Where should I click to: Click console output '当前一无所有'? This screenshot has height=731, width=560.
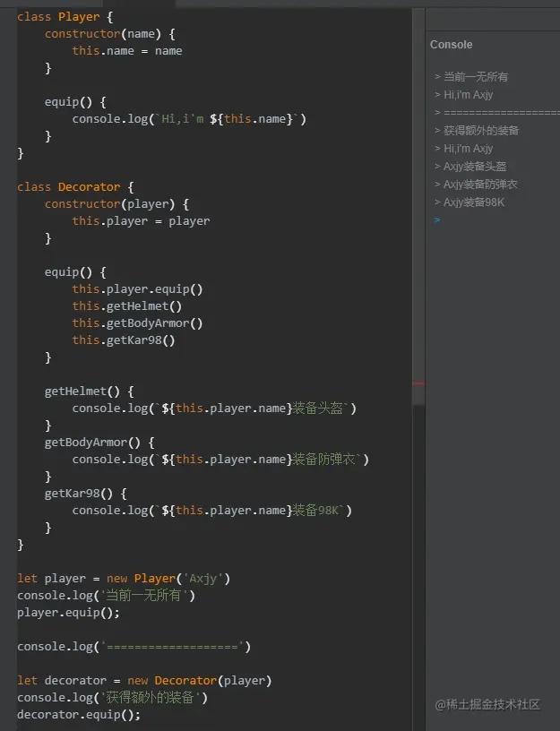[x=476, y=77]
